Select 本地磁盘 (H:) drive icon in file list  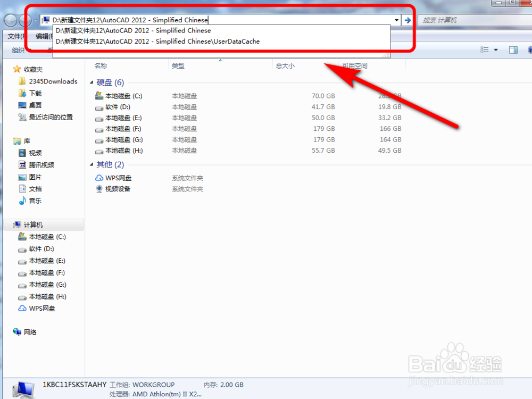[99, 151]
